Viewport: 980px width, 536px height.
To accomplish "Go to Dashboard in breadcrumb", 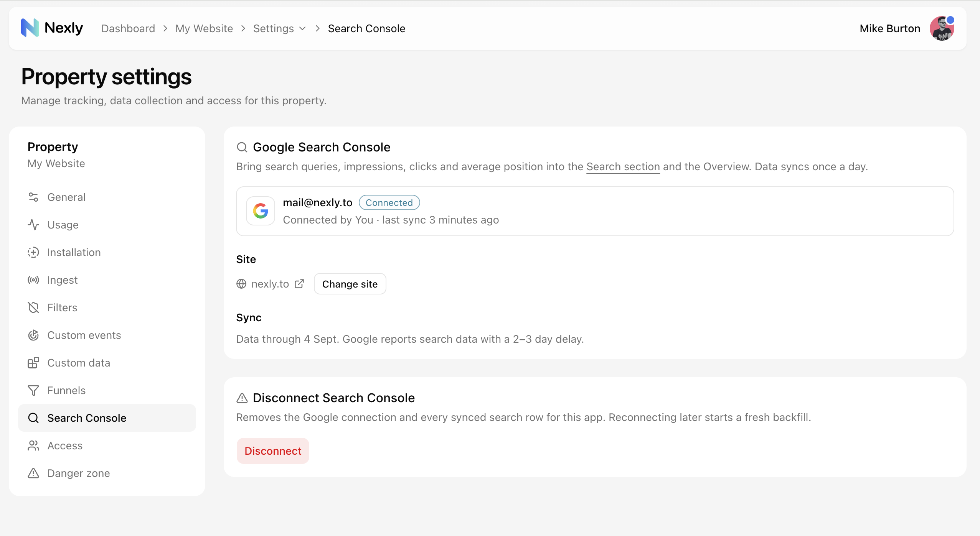I will 128,28.
